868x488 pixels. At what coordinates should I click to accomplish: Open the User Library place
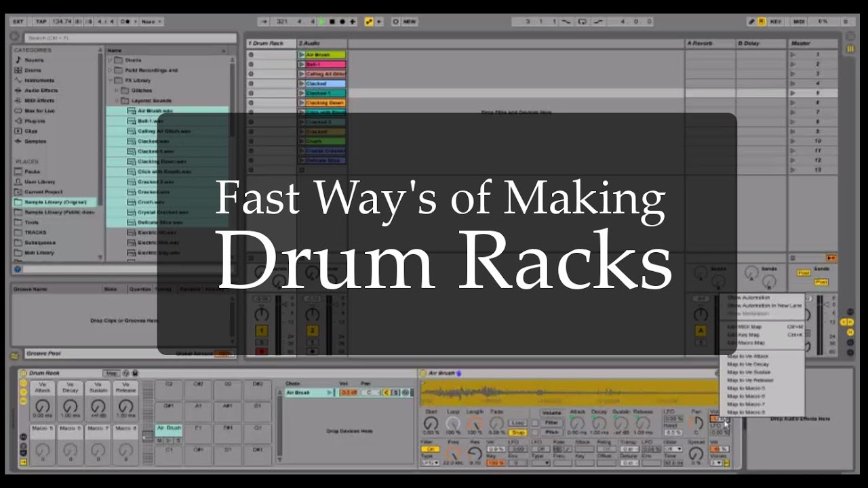point(40,182)
